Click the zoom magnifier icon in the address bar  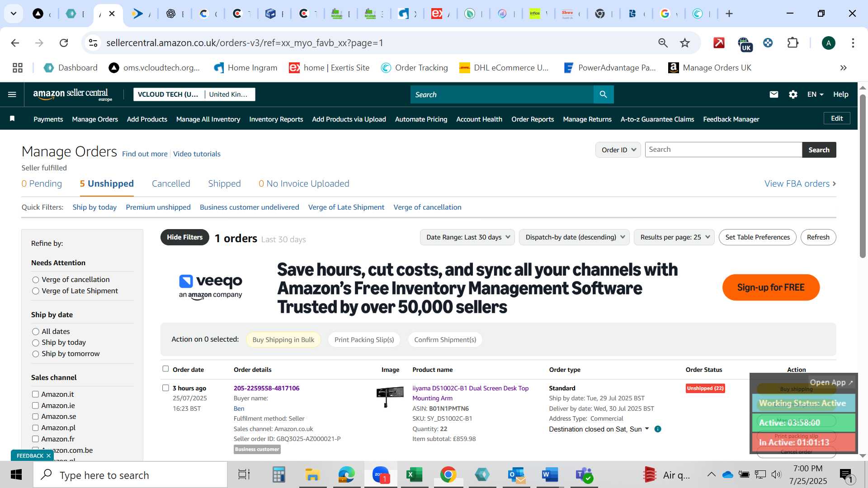663,43
